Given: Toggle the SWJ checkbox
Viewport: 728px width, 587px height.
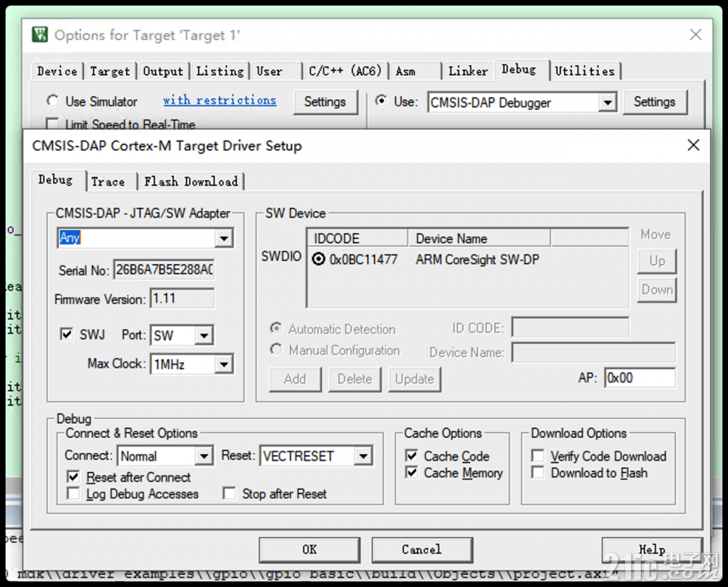Looking at the screenshot, I should tap(66, 334).
